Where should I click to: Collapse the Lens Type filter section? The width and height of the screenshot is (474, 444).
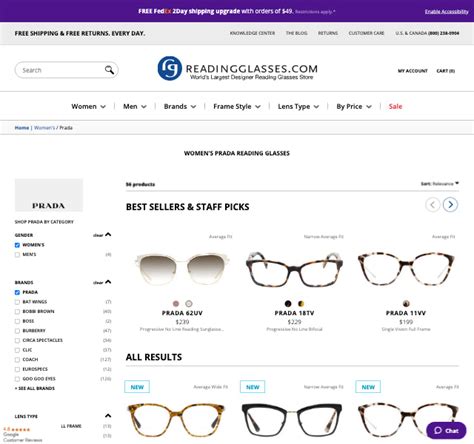[108, 416]
